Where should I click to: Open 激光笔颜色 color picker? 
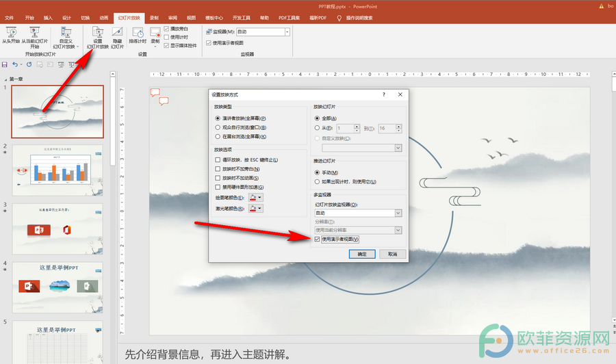[256, 209]
